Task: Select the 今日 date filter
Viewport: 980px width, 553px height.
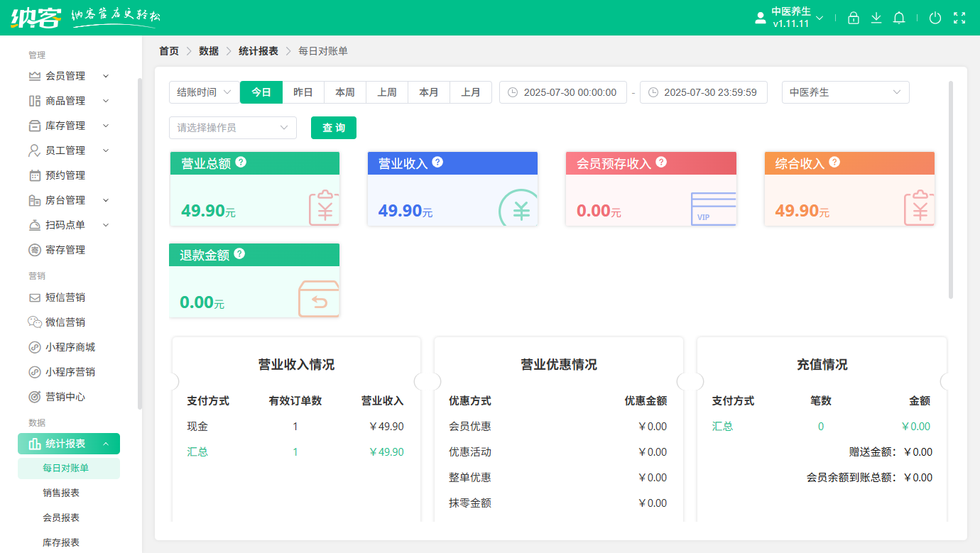Action: (261, 92)
